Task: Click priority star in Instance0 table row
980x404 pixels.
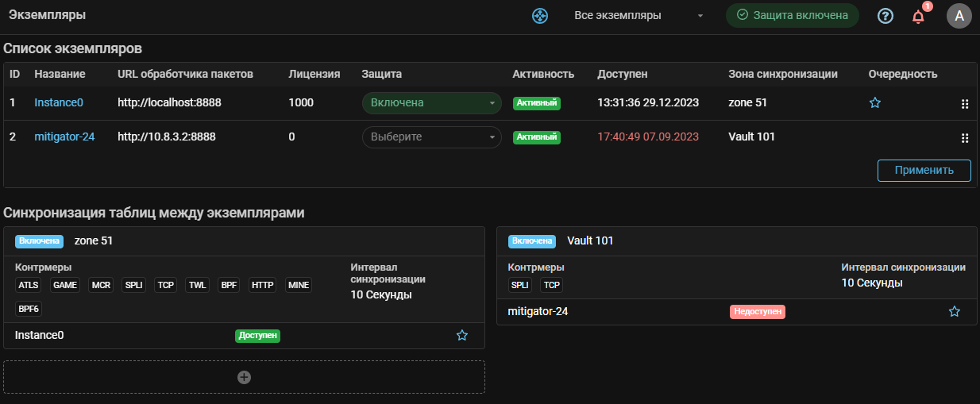Action: [874, 103]
